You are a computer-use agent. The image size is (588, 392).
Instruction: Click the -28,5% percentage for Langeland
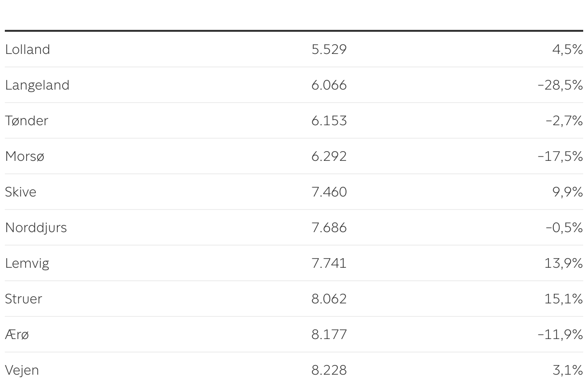click(x=560, y=85)
